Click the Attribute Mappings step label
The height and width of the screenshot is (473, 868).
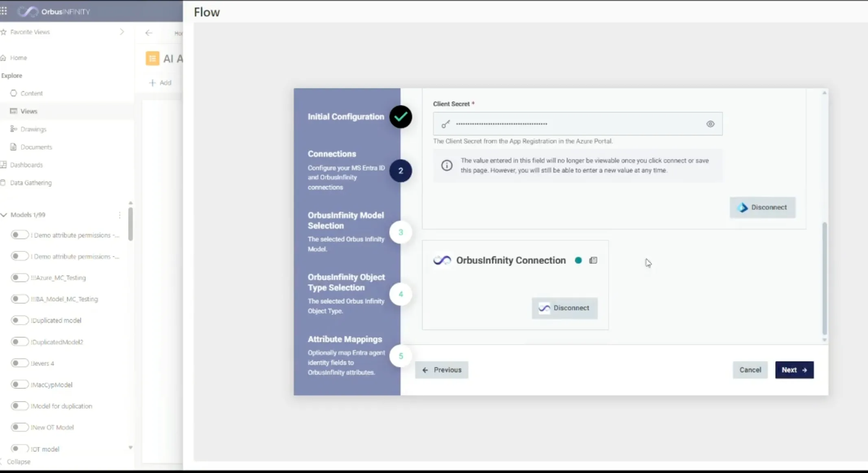click(x=345, y=339)
